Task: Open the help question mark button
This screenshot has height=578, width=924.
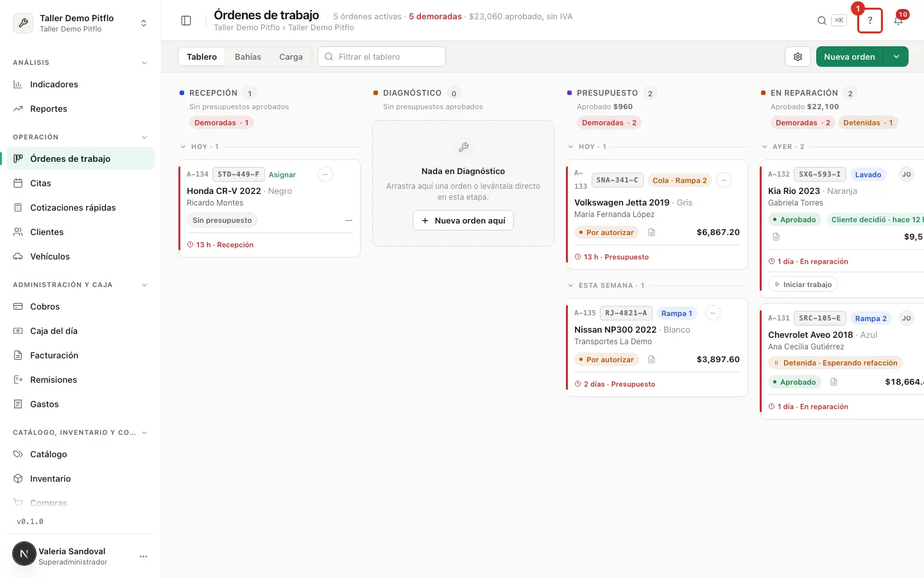Action: click(870, 21)
